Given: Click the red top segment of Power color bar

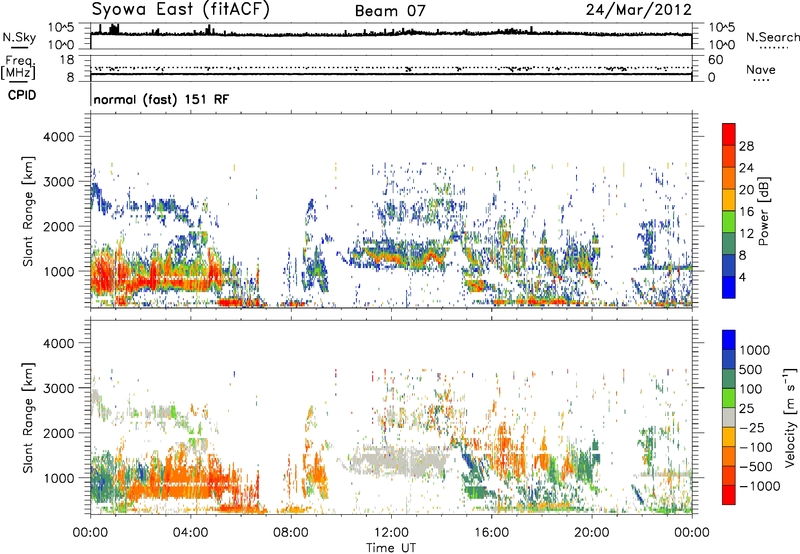Looking at the screenshot, I should (729, 134).
